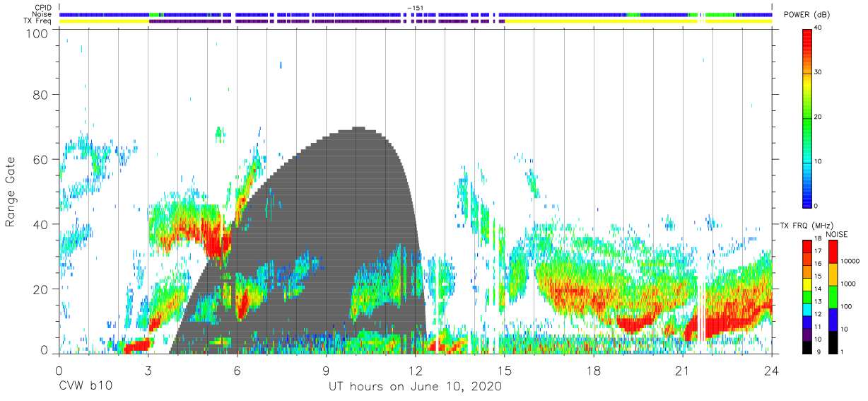Click x-axis tick label '24'
The image size is (868, 401).
click(772, 370)
